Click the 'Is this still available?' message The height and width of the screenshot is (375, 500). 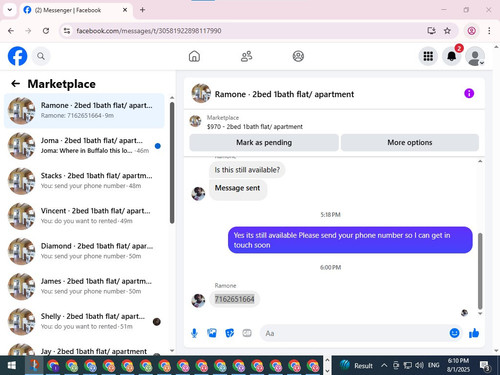pyautogui.click(x=247, y=170)
